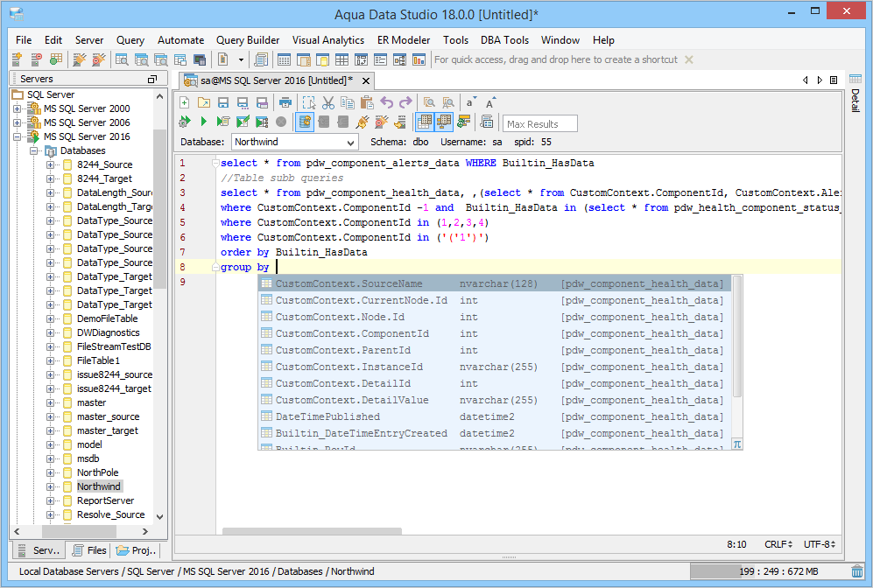Click the purple Undo arrow icon

(x=386, y=102)
